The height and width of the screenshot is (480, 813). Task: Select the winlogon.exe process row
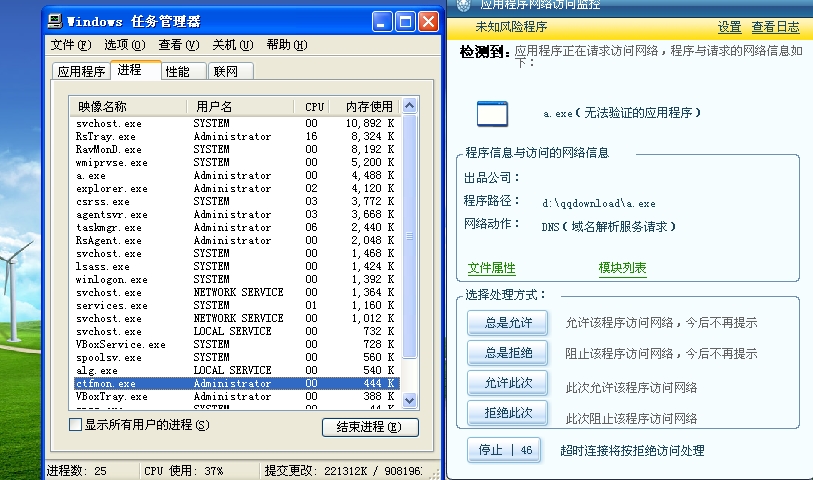(x=236, y=279)
